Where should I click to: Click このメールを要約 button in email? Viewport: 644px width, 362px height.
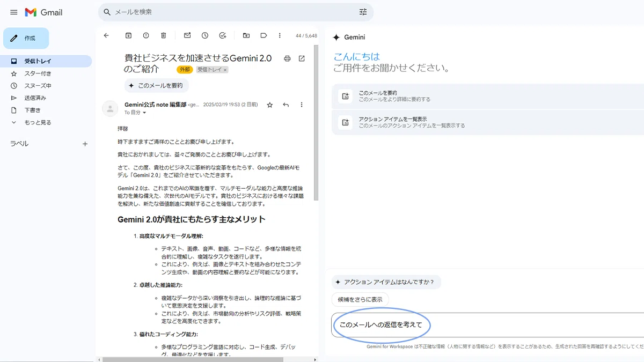156,85
